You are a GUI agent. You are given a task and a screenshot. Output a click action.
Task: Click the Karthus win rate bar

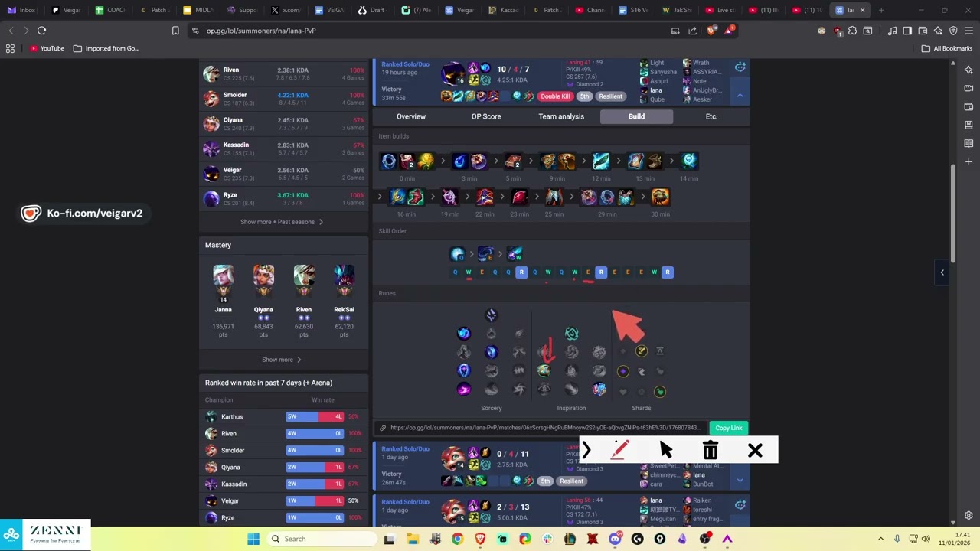tap(315, 416)
